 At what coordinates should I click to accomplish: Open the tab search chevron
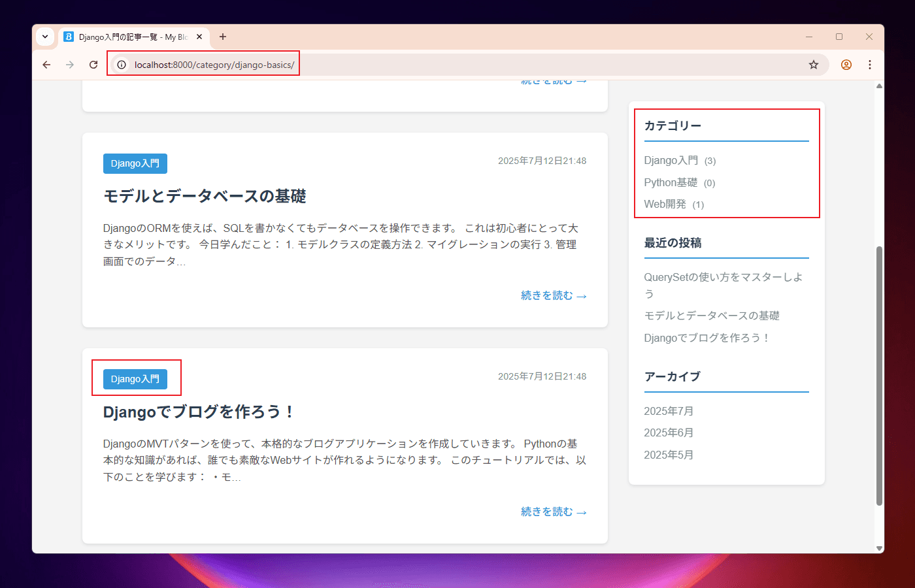(x=44, y=37)
